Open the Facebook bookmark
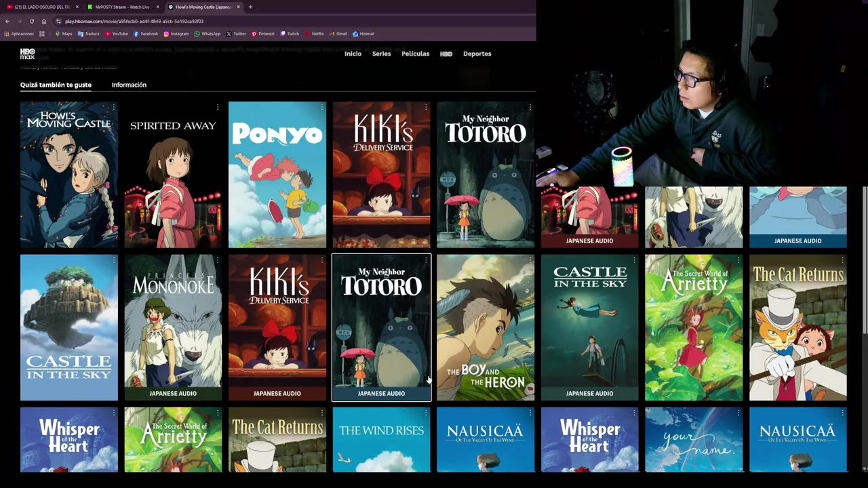This screenshot has height=488, width=868. 146,34
